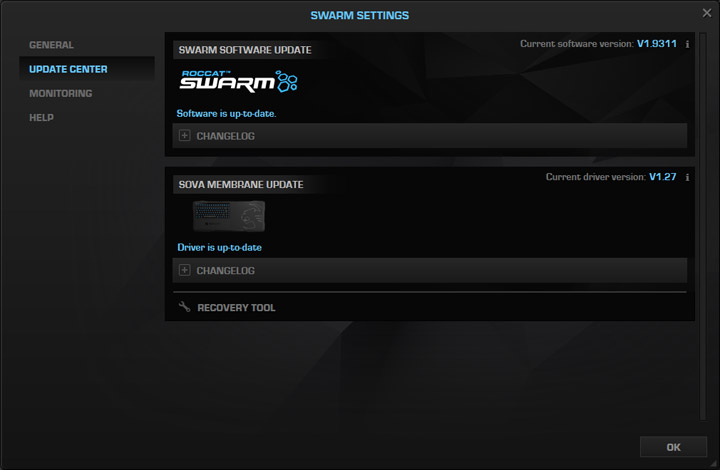This screenshot has height=470, width=720.
Task: Click the info icon beside software version V1.9311
Action: 687,44
